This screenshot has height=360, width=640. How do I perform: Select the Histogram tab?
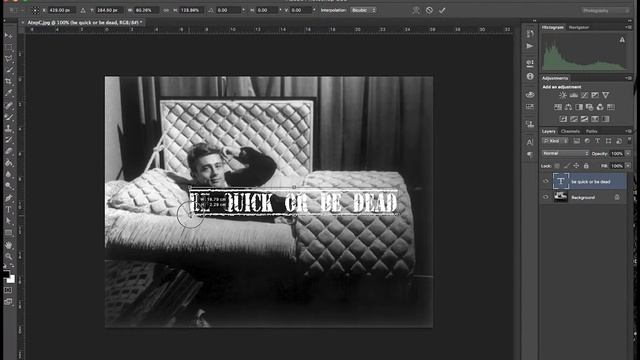click(553, 27)
